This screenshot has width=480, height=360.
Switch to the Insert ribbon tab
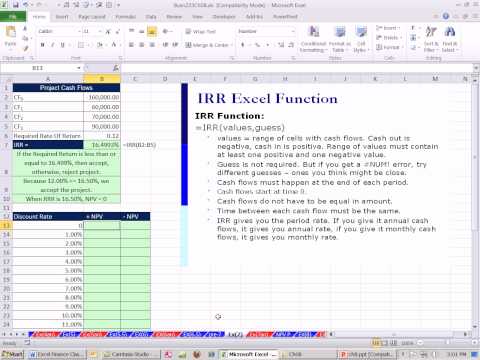coord(62,16)
